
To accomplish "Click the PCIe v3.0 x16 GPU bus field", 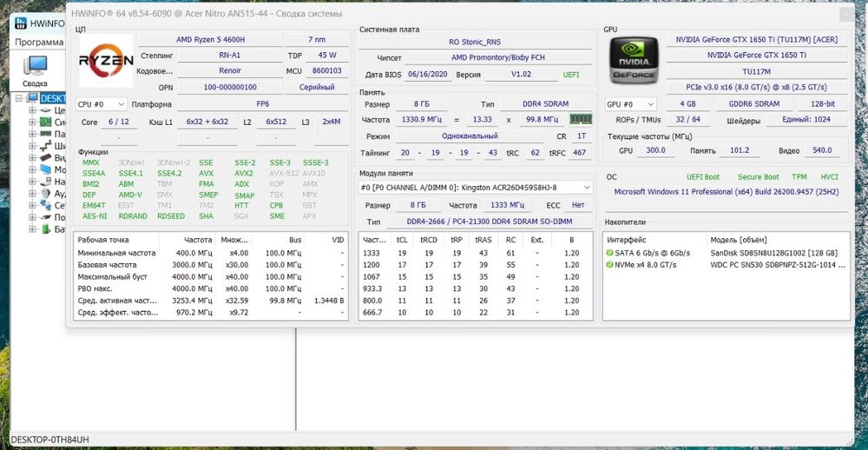I will click(756, 88).
